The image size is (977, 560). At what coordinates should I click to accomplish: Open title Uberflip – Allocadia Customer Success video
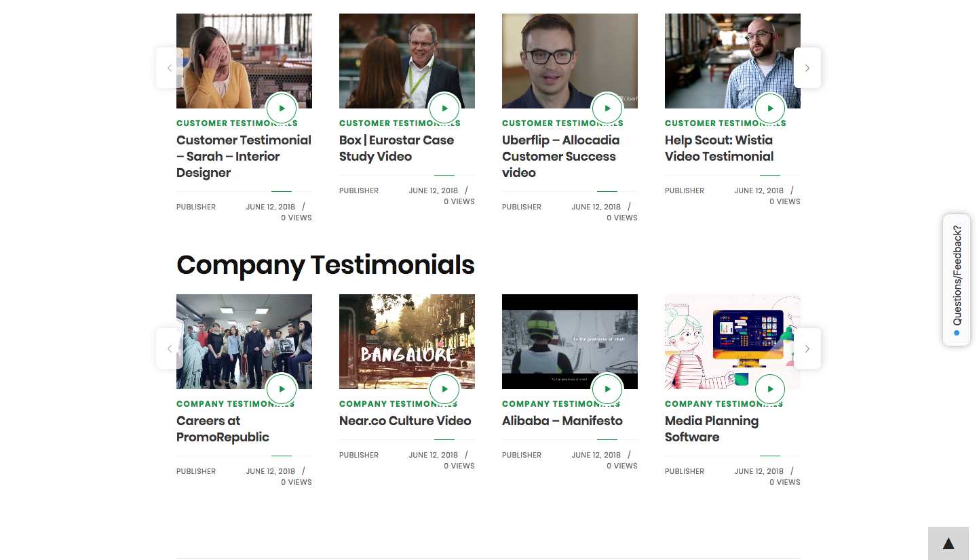[x=561, y=157]
